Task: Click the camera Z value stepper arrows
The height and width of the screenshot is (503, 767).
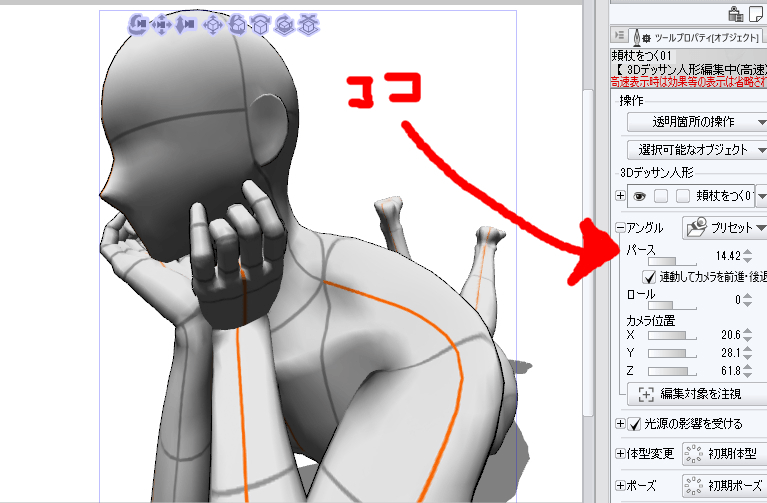Action: coord(747,371)
